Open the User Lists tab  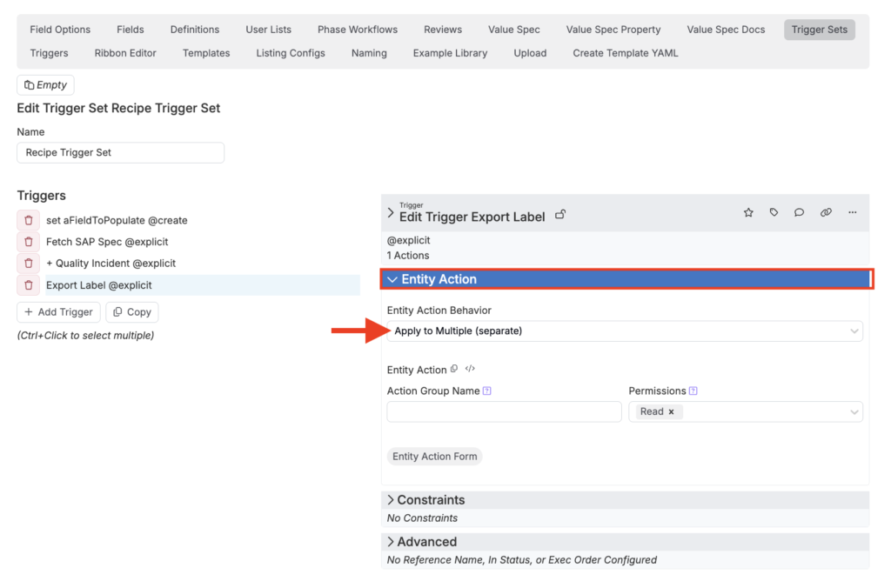click(268, 30)
